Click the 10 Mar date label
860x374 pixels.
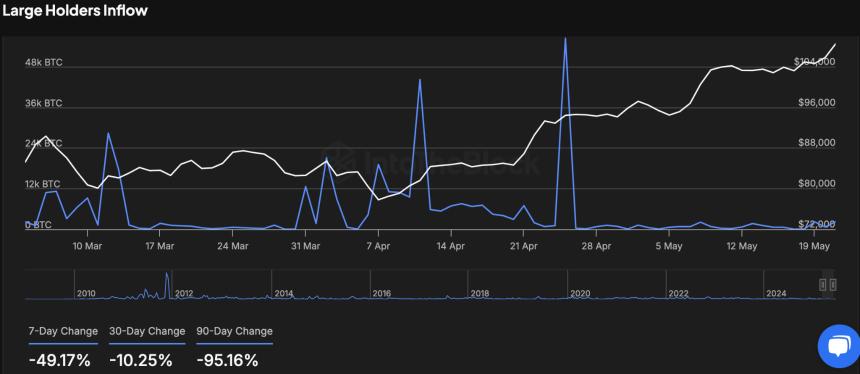click(x=87, y=246)
